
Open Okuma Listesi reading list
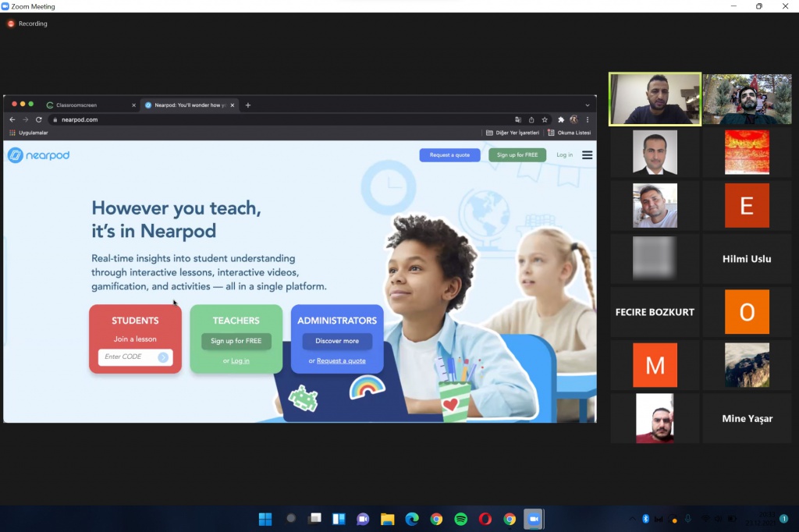tap(569, 133)
